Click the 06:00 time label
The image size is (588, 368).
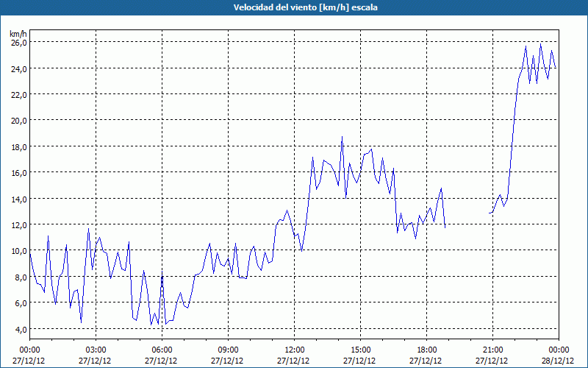pyautogui.click(x=162, y=350)
